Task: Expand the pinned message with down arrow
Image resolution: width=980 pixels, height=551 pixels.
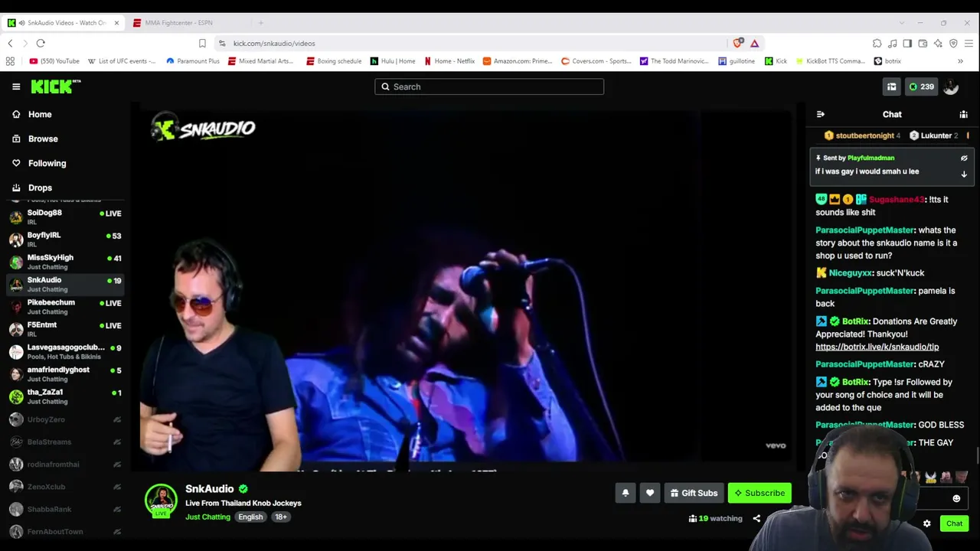Action: [964, 174]
